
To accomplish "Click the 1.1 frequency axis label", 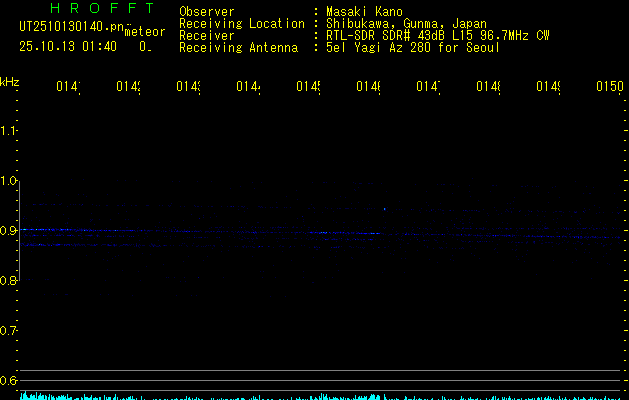I will (x=8, y=130).
